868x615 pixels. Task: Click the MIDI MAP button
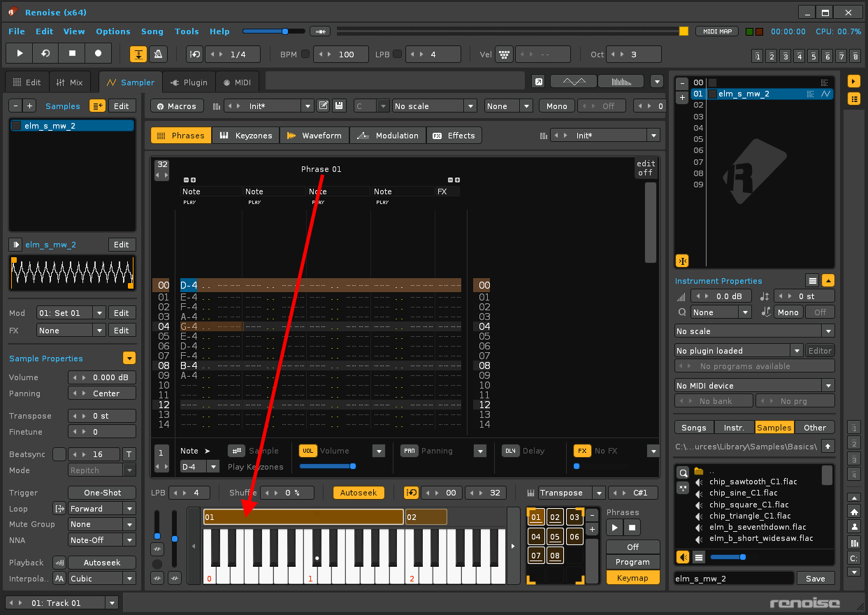(x=717, y=31)
